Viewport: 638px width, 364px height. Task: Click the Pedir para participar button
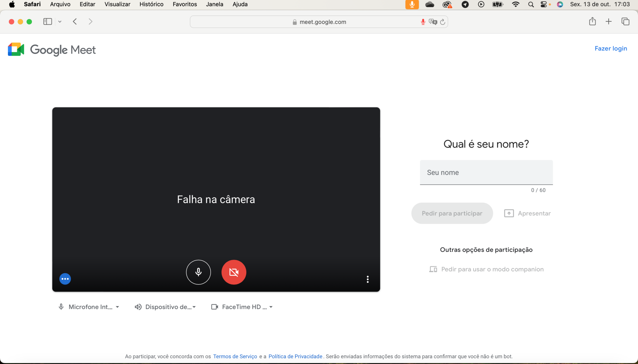tap(452, 213)
